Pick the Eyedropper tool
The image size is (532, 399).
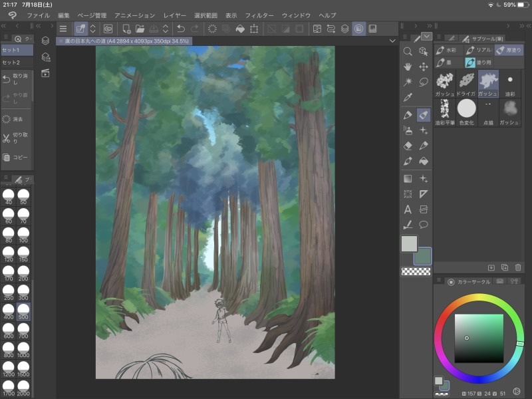point(408,98)
